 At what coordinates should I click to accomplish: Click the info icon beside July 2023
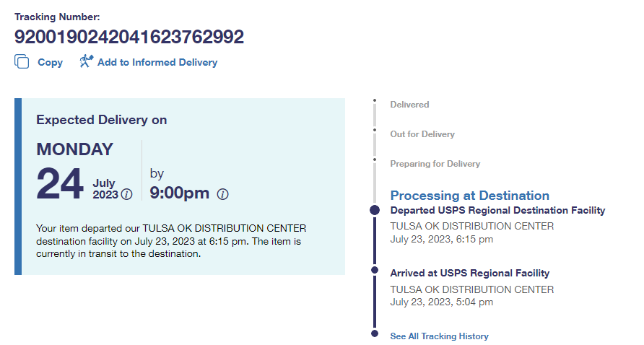(x=127, y=194)
